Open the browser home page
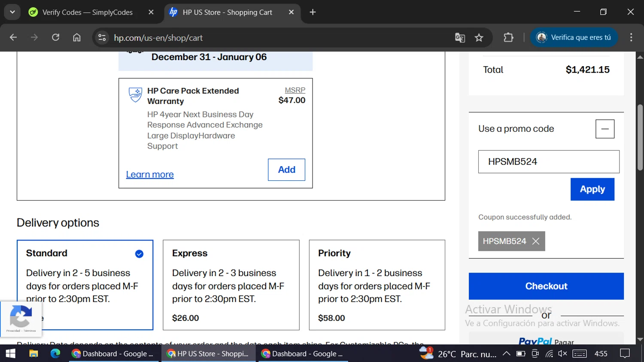Image resolution: width=644 pixels, height=362 pixels. click(76, 38)
